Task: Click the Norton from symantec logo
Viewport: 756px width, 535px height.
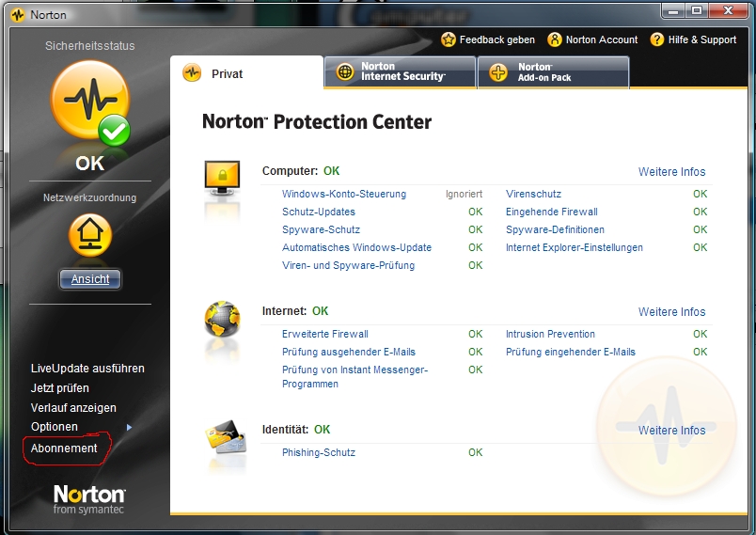Action: click(x=89, y=499)
